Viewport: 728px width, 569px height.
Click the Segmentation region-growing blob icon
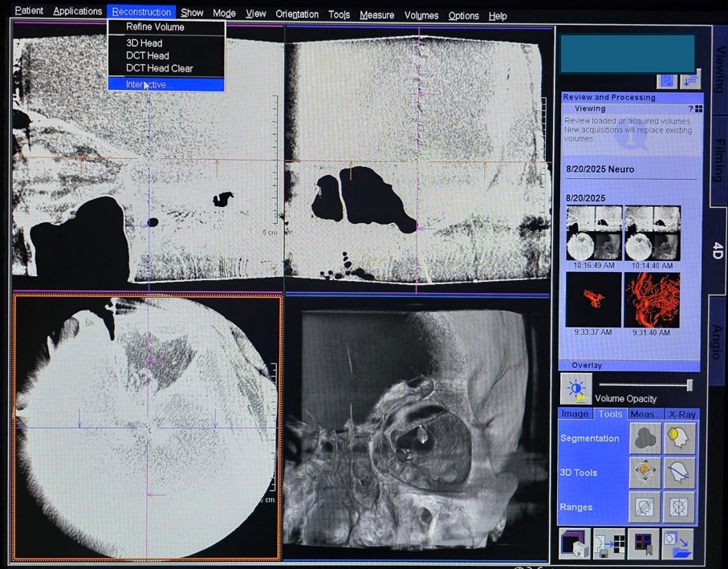click(x=645, y=438)
